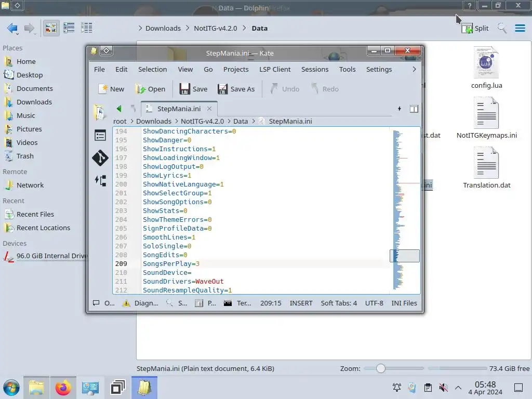Close the StepMania.ini tab
Viewport: 532px width, 399px height.
[209, 109]
